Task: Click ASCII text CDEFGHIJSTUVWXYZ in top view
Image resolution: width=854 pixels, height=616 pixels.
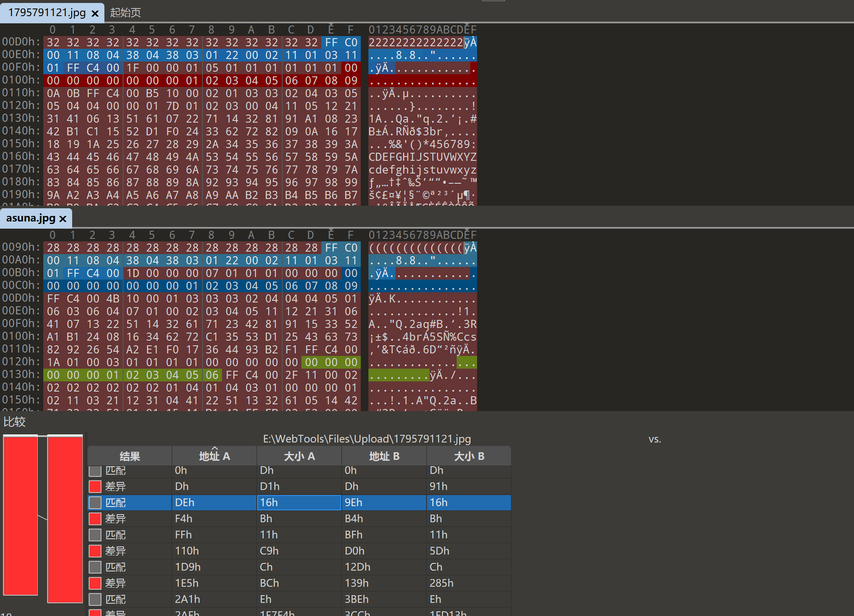Action: (422, 157)
